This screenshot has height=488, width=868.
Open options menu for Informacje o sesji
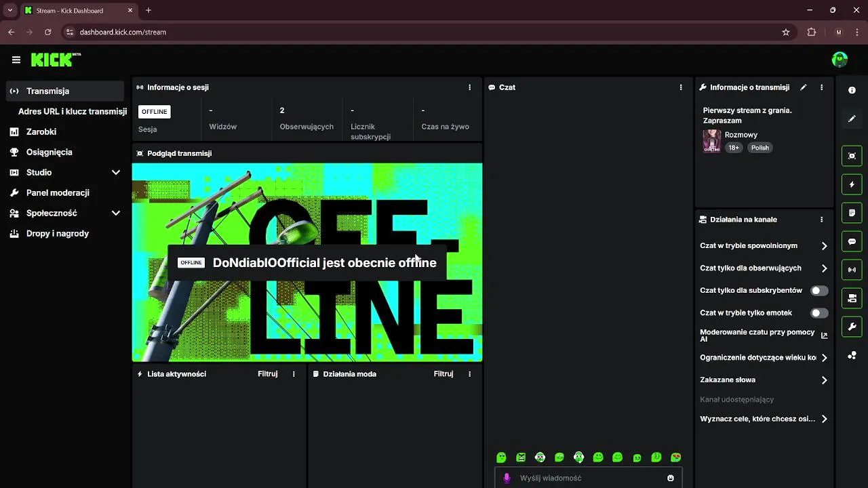pos(469,87)
